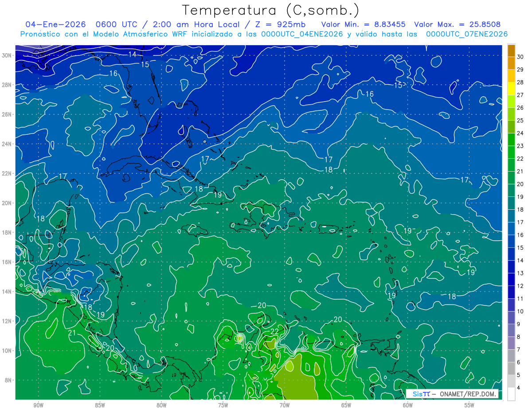The image size is (532, 411).
Task: Click the 60W longitude axis label
Action: point(408,405)
